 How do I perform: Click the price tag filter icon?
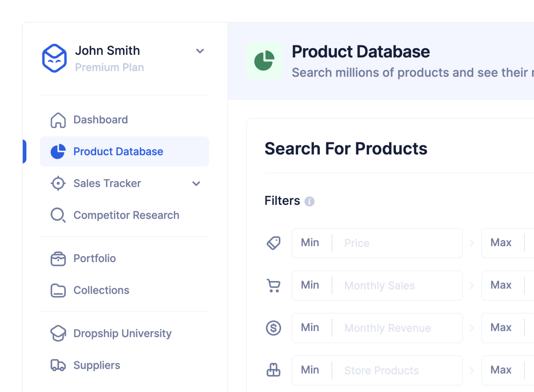[x=274, y=243]
